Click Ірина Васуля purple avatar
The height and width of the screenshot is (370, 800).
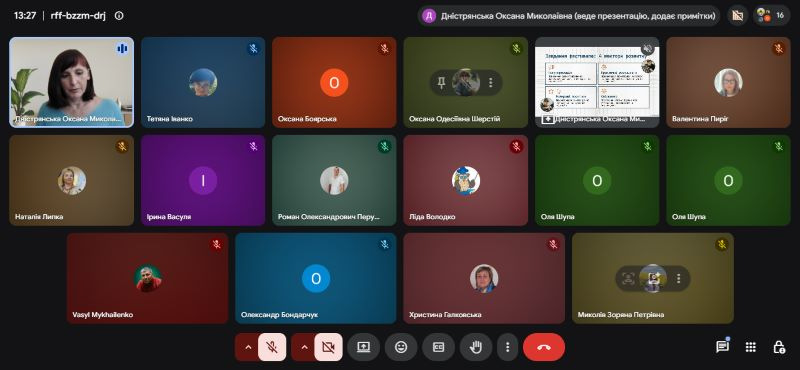click(203, 180)
